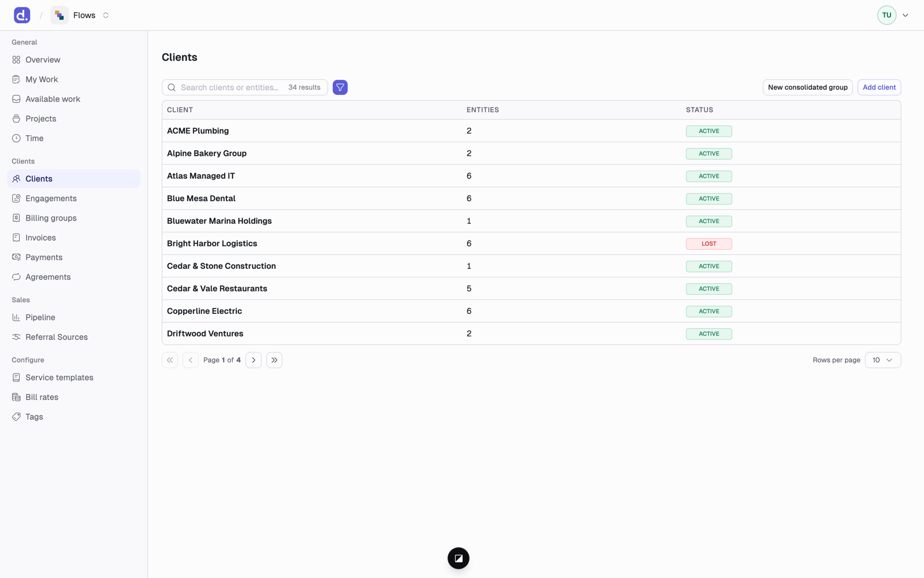The image size is (924, 578).
Task: Open Bill rates configuration
Action: tap(73, 397)
